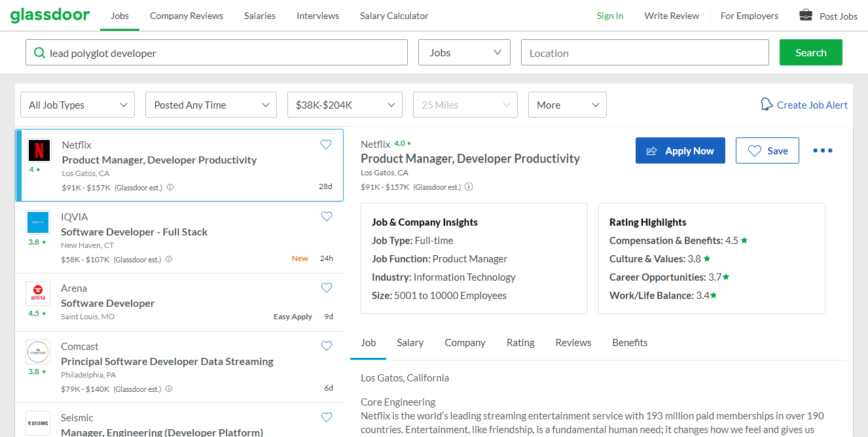Viewport: 868px width, 437px height.
Task: Click salary info icon in job detail header
Action: pos(469,186)
